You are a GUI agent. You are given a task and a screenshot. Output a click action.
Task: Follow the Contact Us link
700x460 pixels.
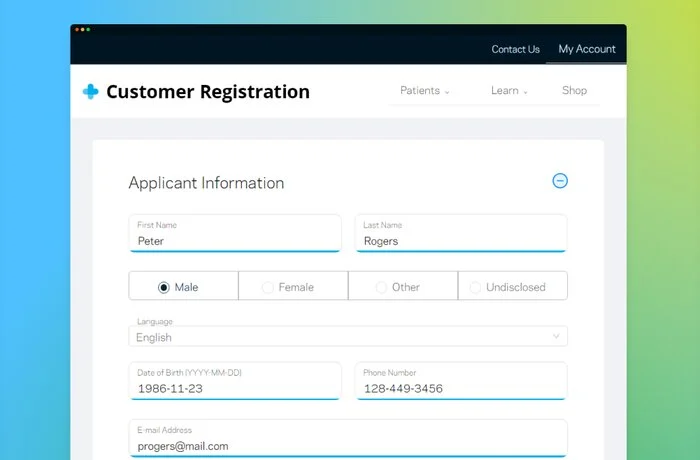coord(516,49)
